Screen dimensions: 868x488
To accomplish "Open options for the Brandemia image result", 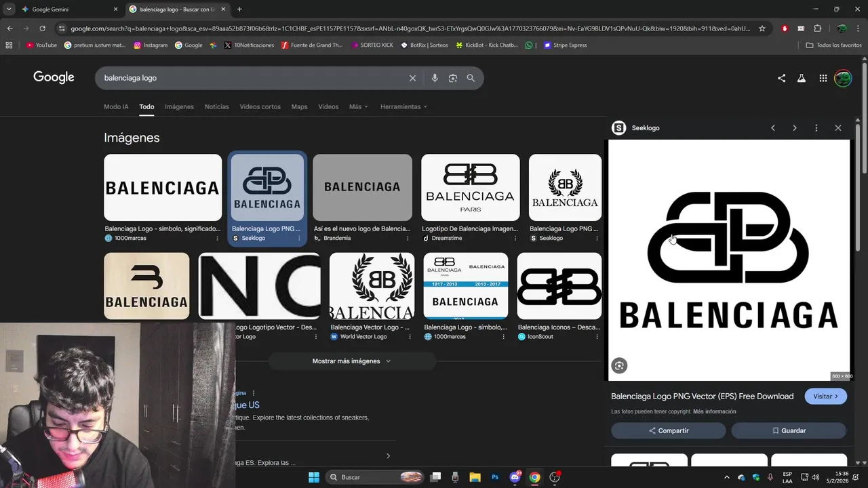I will pos(408,239).
